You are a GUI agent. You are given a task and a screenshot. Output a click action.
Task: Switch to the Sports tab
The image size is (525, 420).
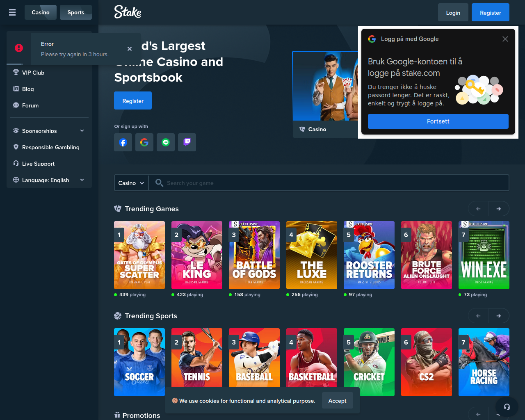point(76,12)
